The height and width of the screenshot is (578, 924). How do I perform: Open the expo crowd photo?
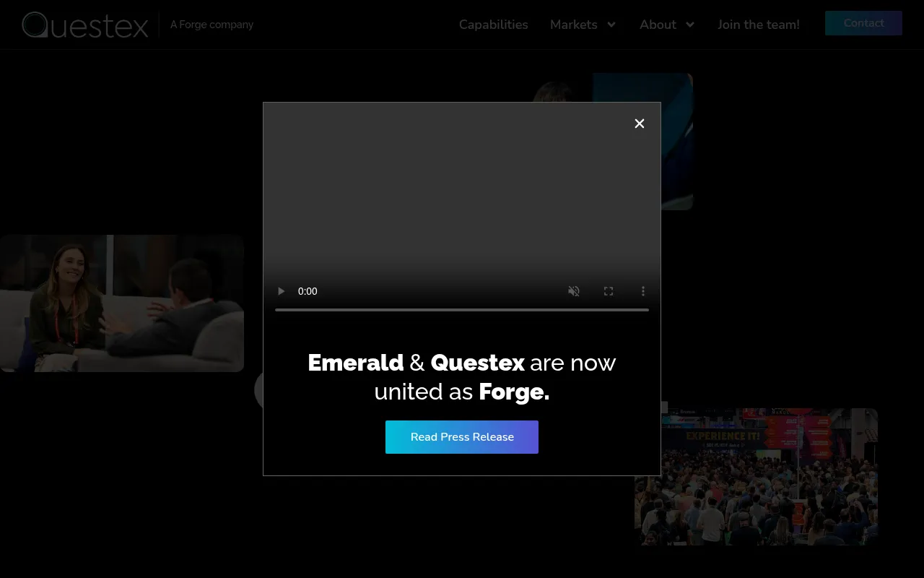(756, 477)
